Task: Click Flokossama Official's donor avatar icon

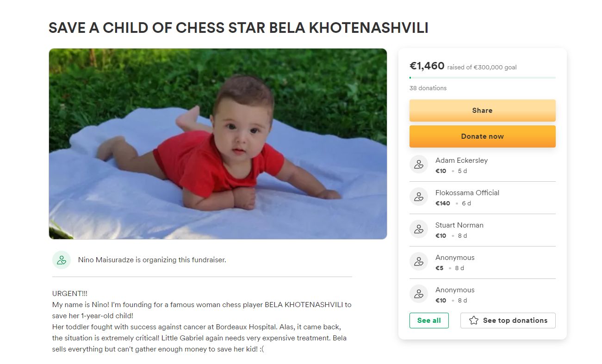Action: point(419,197)
